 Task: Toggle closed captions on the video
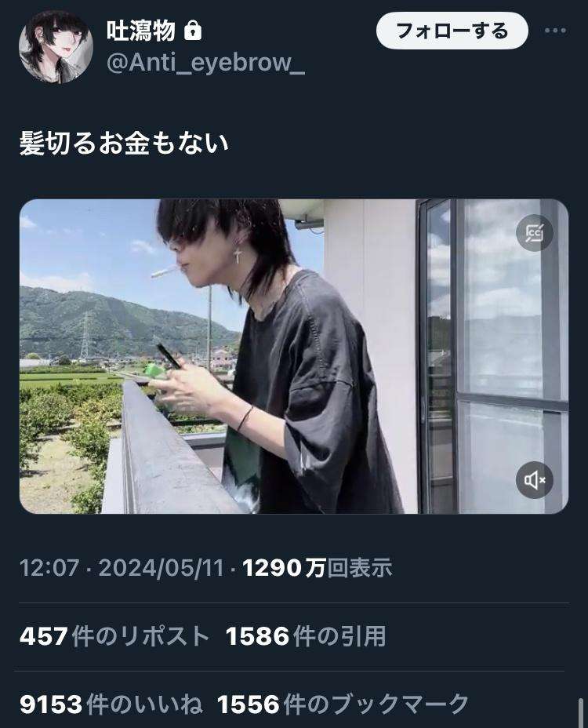[534, 233]
